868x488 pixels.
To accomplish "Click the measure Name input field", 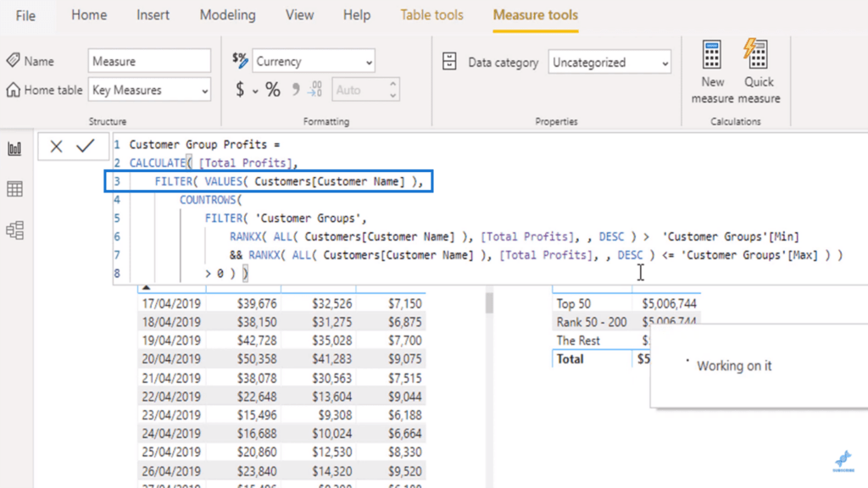I will [x=149, y=61].
